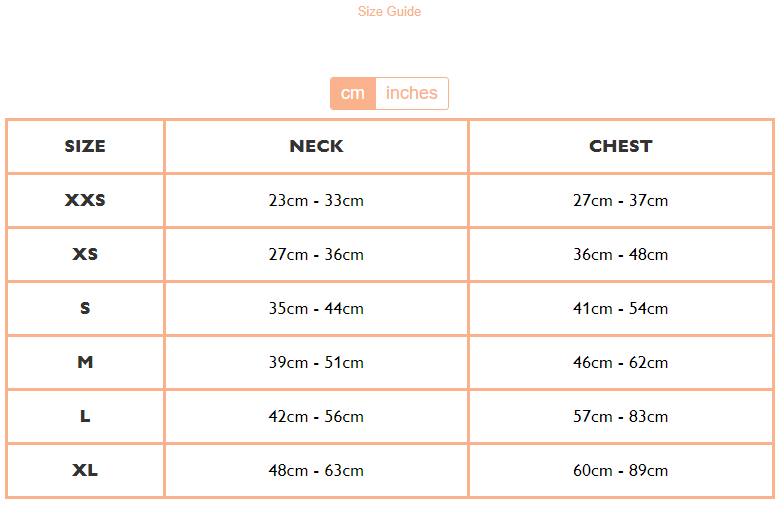Click XL chest measurement 60cm - 89cm
The width and height of the screenshot is (778, 517).
pos(620,470)
